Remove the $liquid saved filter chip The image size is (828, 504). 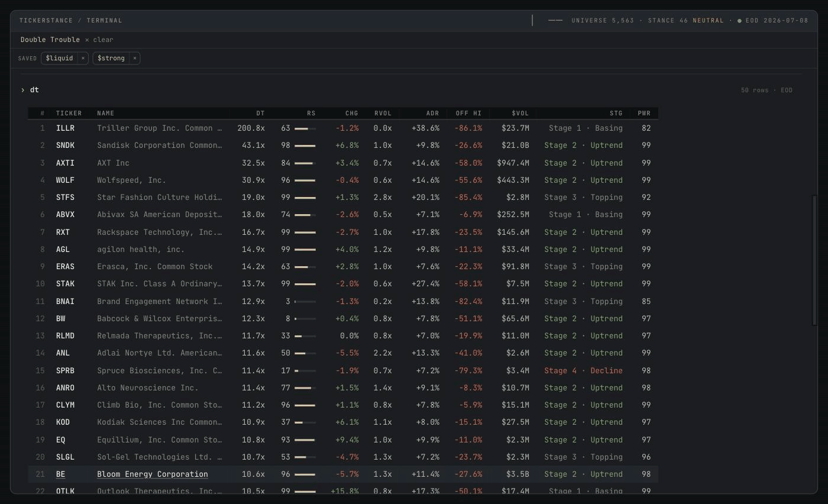click(x=83, y=58)
